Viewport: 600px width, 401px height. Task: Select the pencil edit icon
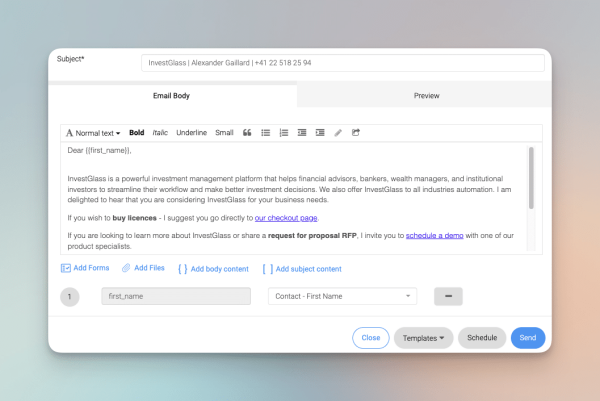click(x=338, y=133)
